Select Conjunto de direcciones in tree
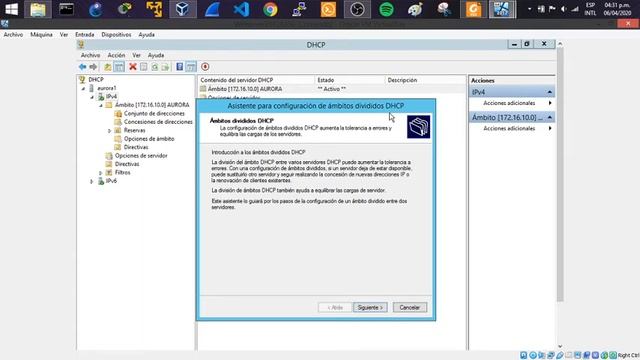Screen dimensions: 640x360 point(154,113)
